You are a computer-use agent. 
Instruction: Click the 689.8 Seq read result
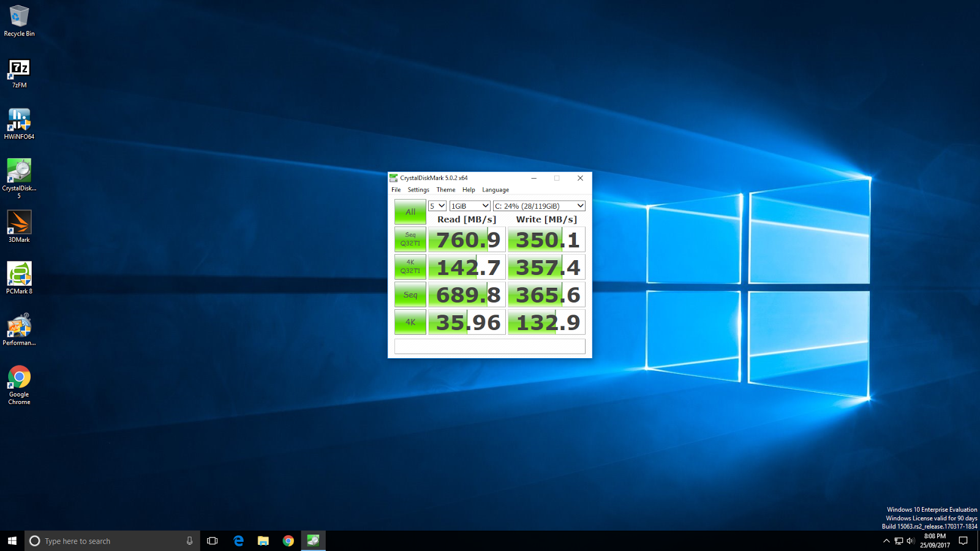[x=467, y=294]
